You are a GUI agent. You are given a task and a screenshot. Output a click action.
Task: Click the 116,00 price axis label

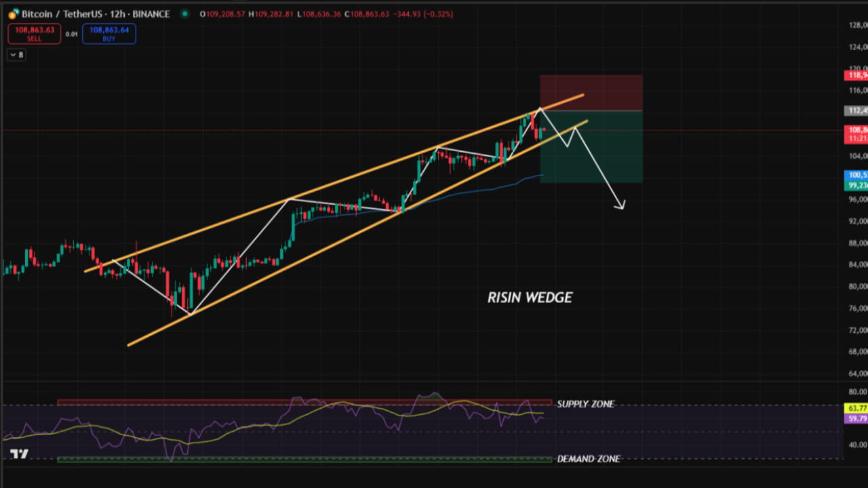pyautogui.click(x=858, y=90)
